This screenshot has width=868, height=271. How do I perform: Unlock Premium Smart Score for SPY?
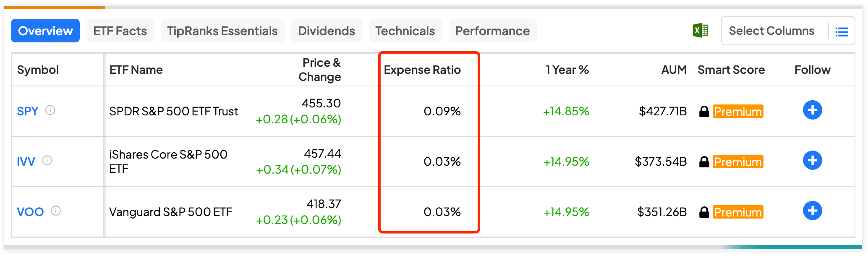pos(738,111)
